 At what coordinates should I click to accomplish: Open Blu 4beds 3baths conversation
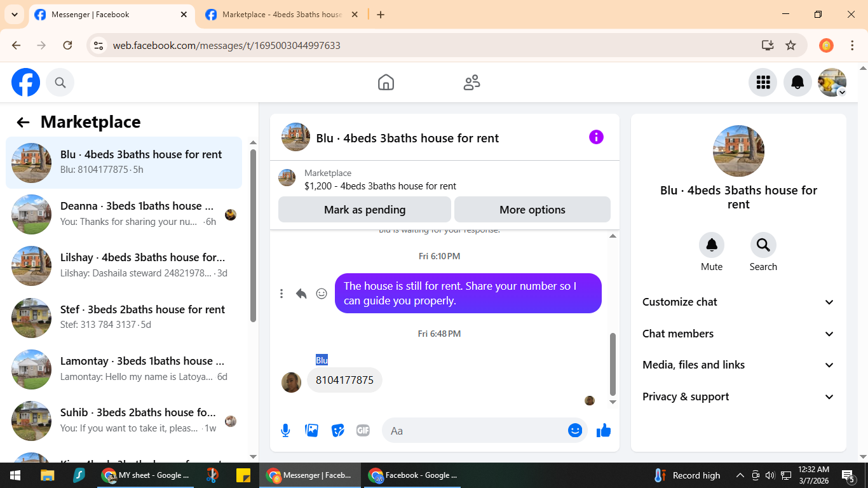(x=124, y=163)
